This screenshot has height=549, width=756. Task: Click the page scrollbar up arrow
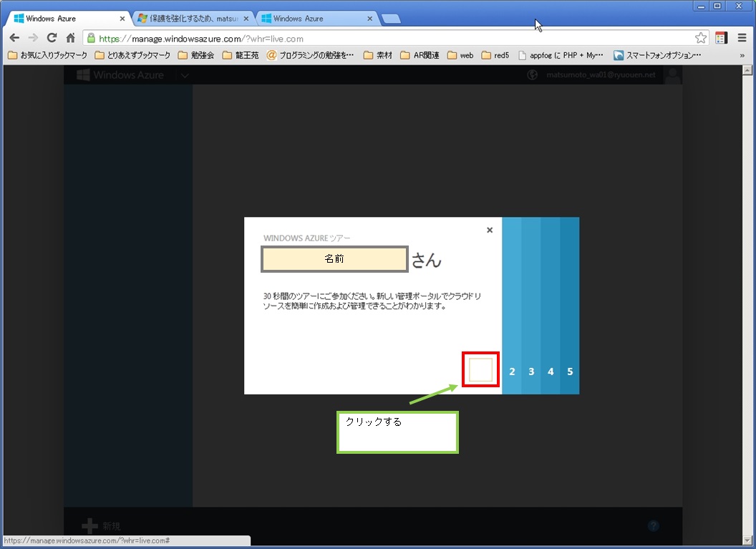(748, 70)
